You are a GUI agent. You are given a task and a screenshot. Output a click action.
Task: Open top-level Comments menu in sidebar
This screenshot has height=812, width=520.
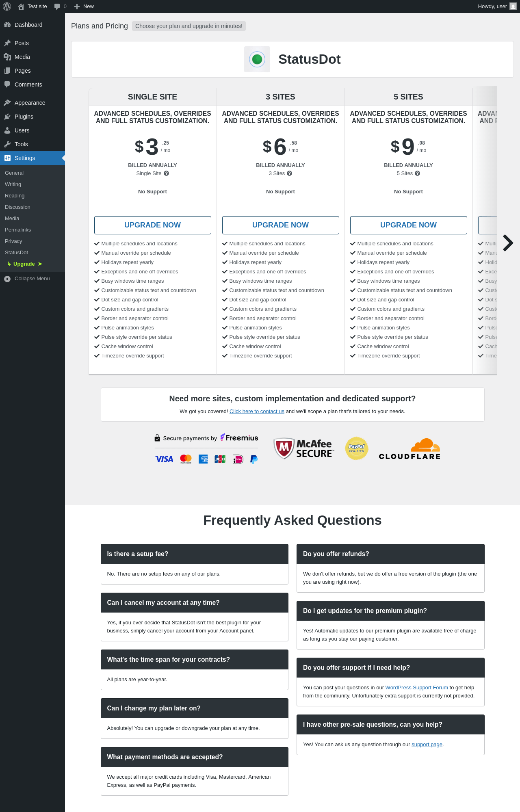click(32, 84)
